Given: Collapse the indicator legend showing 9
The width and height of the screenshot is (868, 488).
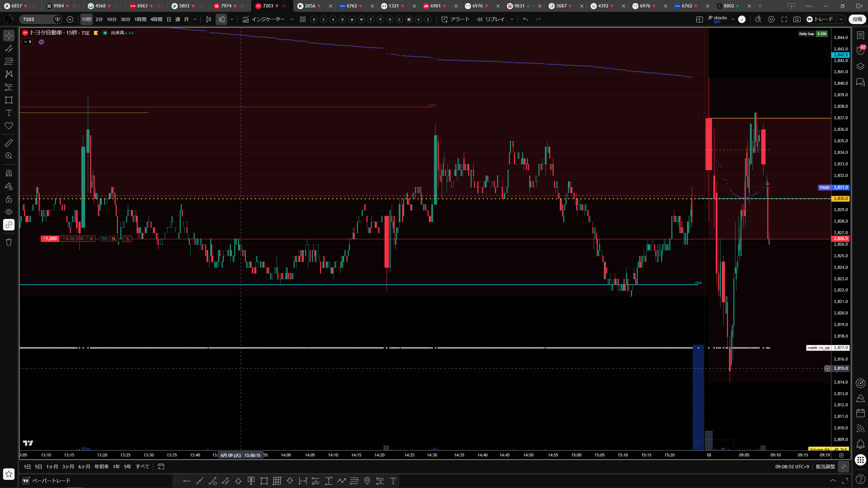Looking at the screenshot, I should [27, 42].
